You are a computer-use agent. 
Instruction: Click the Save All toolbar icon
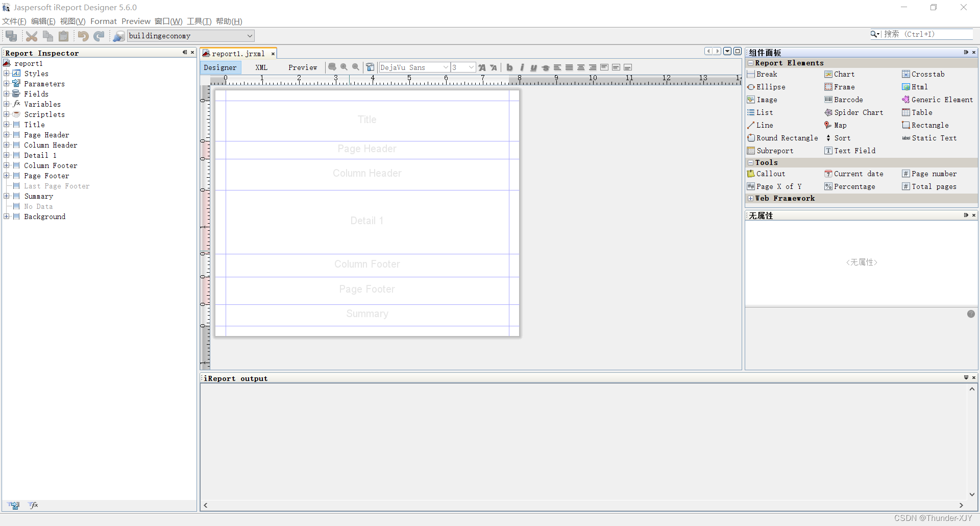11,36
